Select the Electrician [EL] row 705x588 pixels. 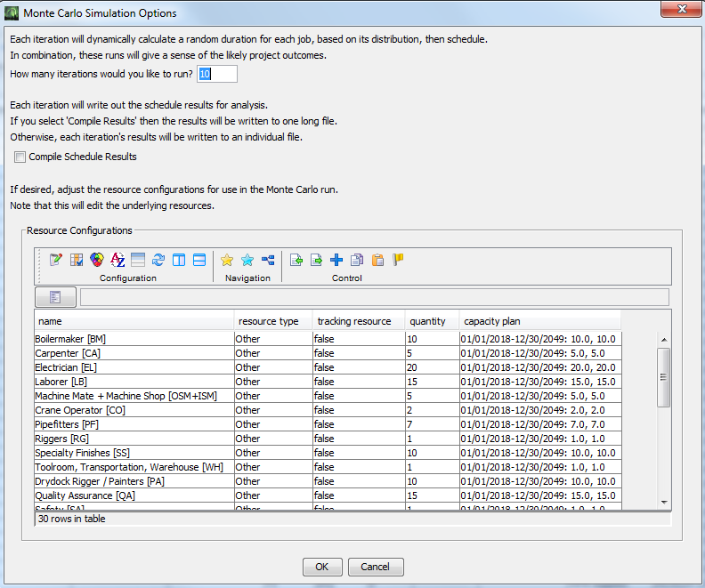328,367
